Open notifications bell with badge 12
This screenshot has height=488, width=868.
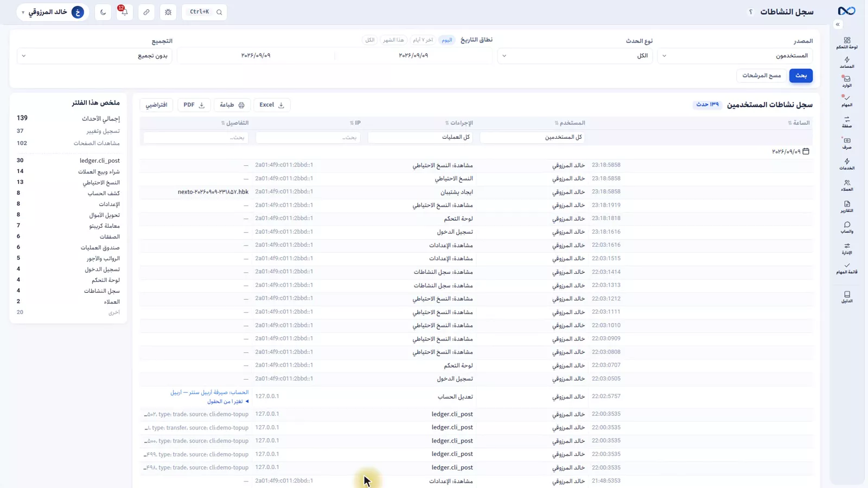coord(124,12)
